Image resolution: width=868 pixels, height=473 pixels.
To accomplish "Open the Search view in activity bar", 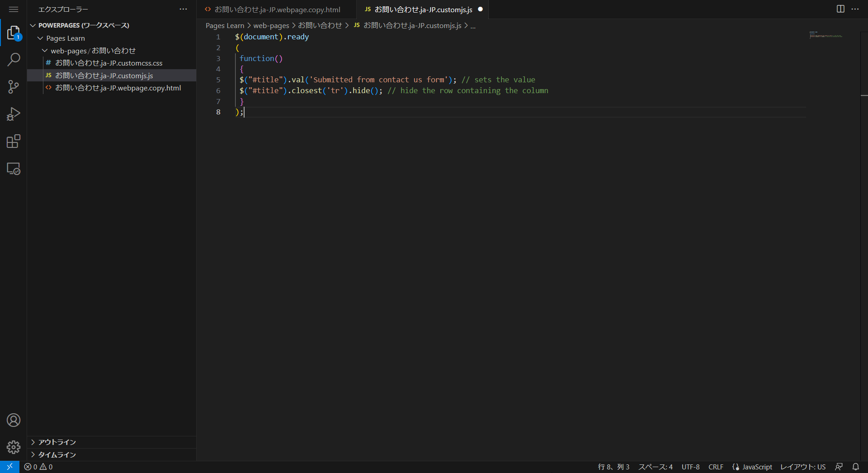I will pos(14,59).
